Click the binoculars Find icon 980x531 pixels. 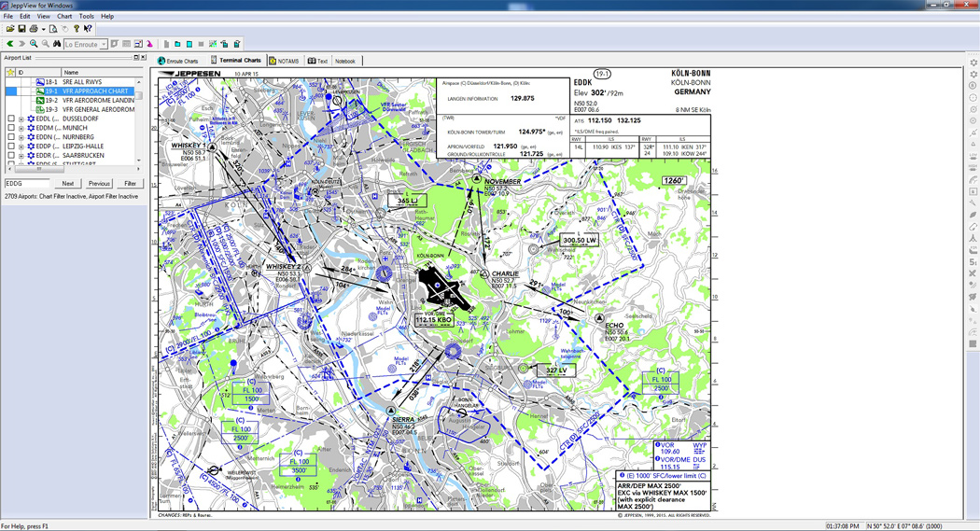[57, 44]
